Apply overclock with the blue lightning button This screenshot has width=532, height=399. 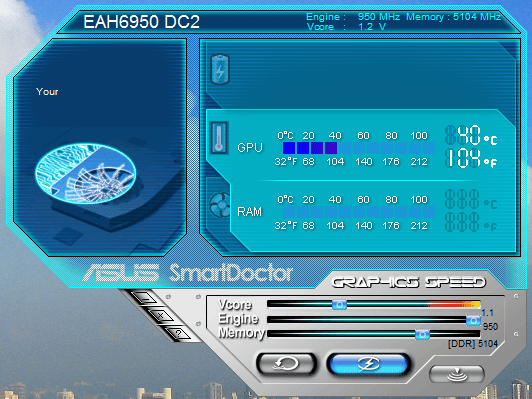pos(369,364)
